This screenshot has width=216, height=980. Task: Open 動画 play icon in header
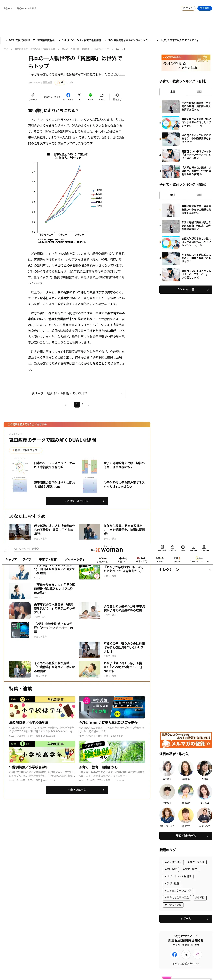click(x=183, y=547)
